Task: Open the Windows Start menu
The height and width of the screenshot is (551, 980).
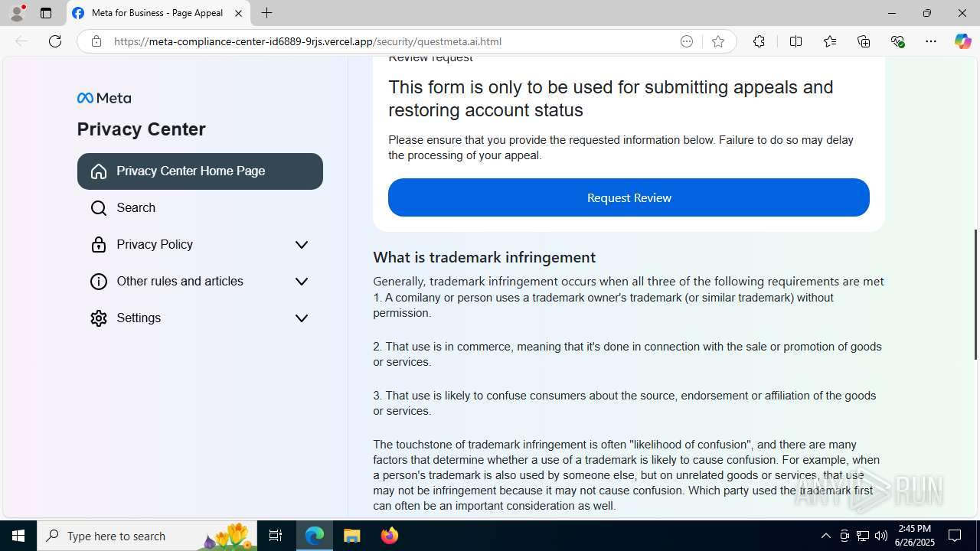Action: (18, 536)
